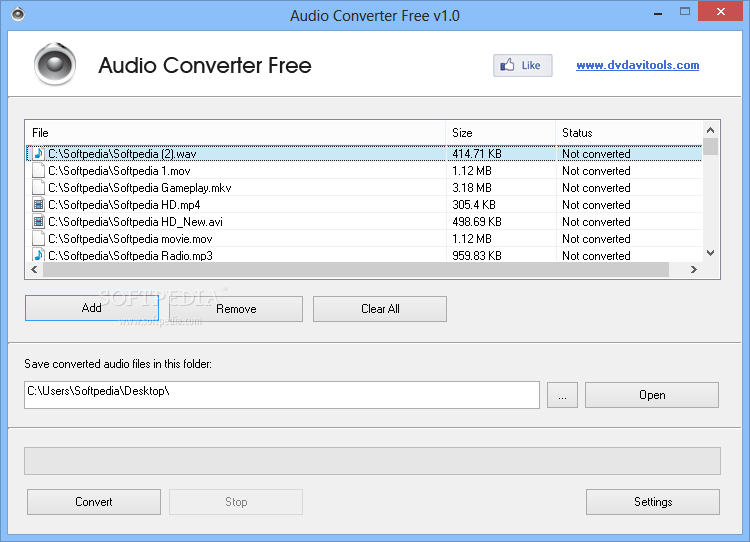Click the Stop button
Viewport: 750px width, 542px height.
click(236, 502)
